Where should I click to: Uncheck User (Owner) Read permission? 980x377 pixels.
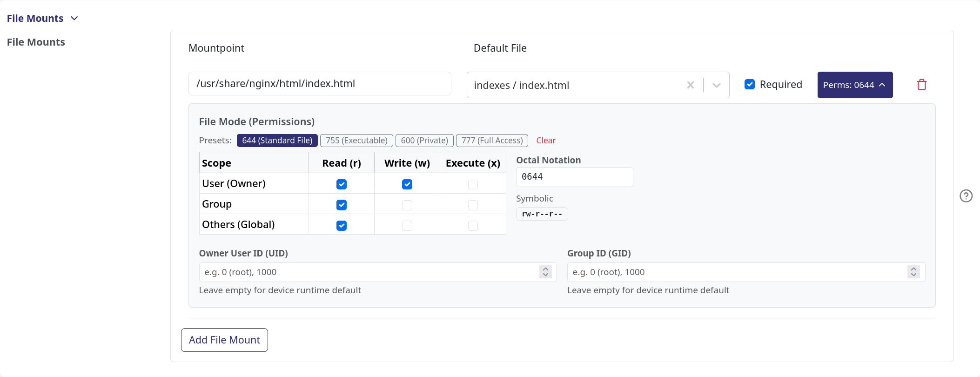(342, 184)
